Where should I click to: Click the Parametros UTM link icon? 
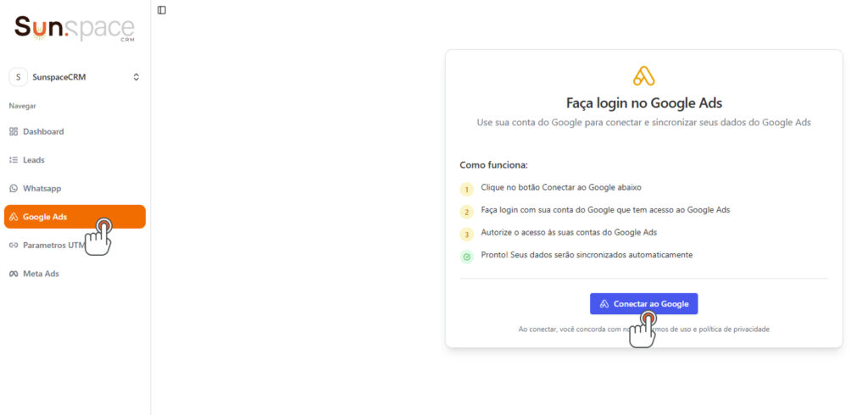coord(14,245)
